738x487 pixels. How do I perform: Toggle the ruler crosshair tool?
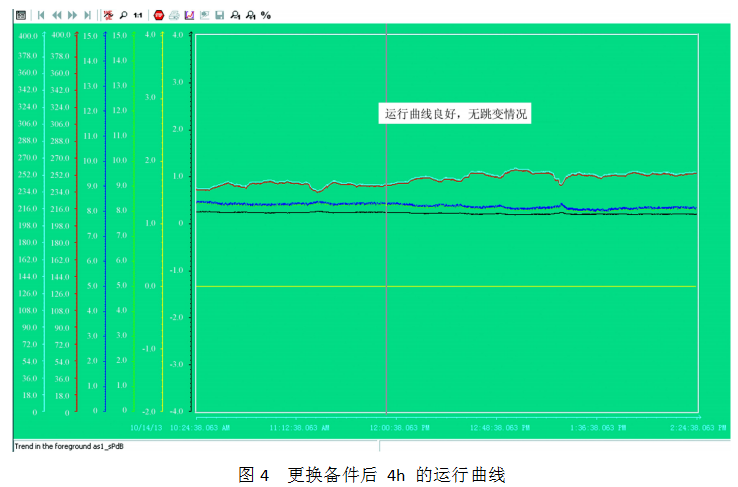click(x=108, y=16)
